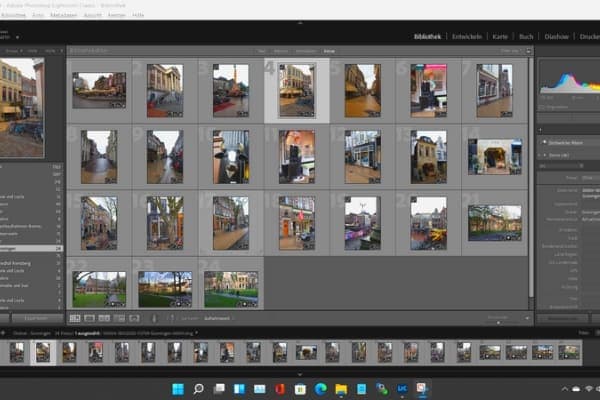Open the Ansicht menu
The height and width of the screenshot is (400, 600).
[93, 15]
